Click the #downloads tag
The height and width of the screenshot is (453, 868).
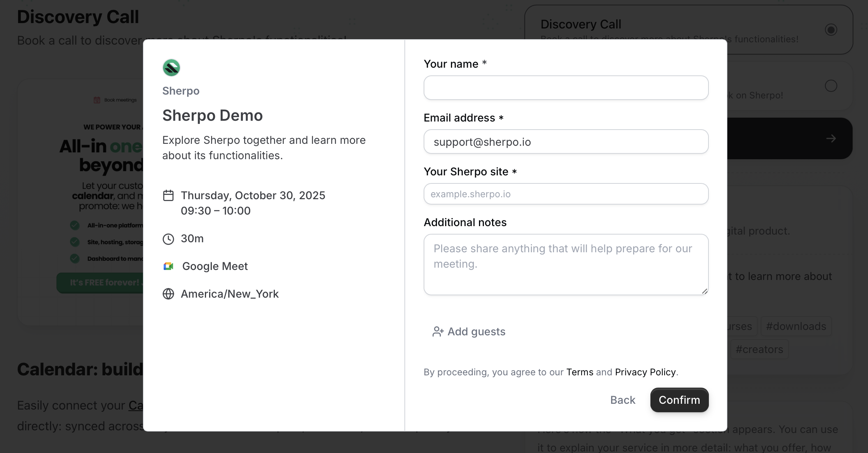(796, 326)
